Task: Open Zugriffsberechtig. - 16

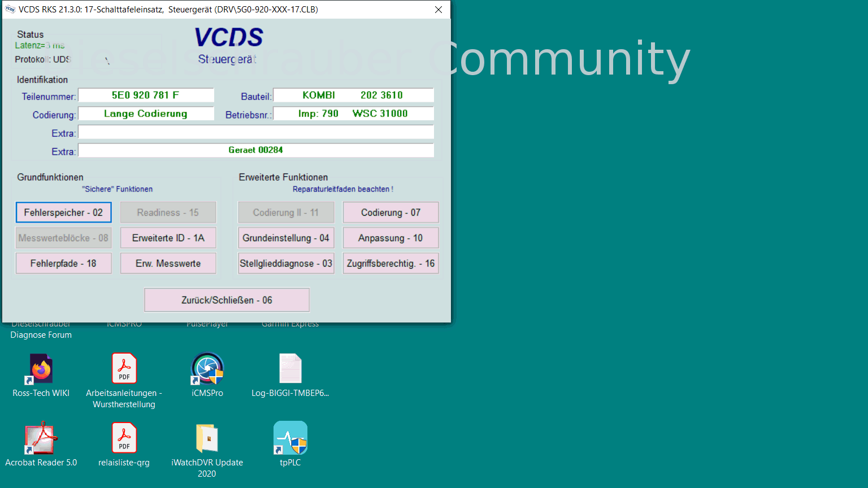Action: click(390, 263)
